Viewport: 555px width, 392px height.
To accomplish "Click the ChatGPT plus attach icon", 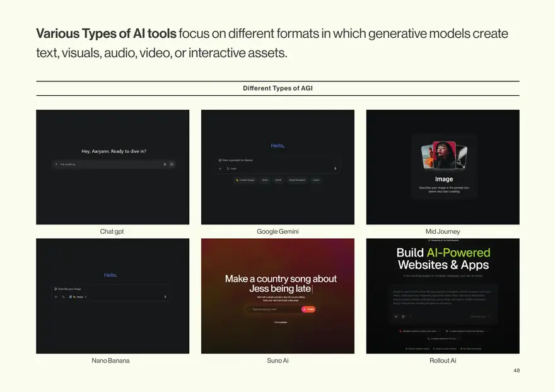I will 56,164.
